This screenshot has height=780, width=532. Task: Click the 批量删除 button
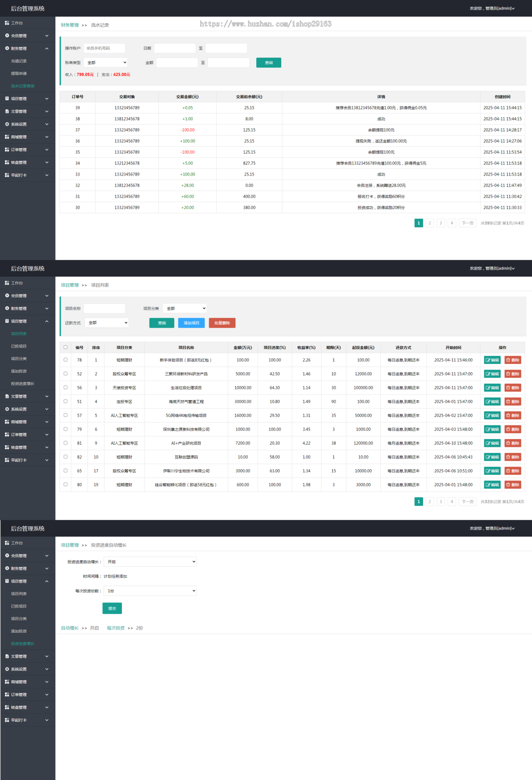(222, 323)
